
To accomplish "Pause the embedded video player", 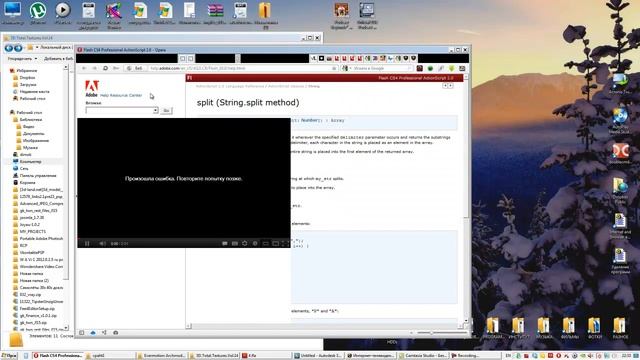I will pos(87,243).
